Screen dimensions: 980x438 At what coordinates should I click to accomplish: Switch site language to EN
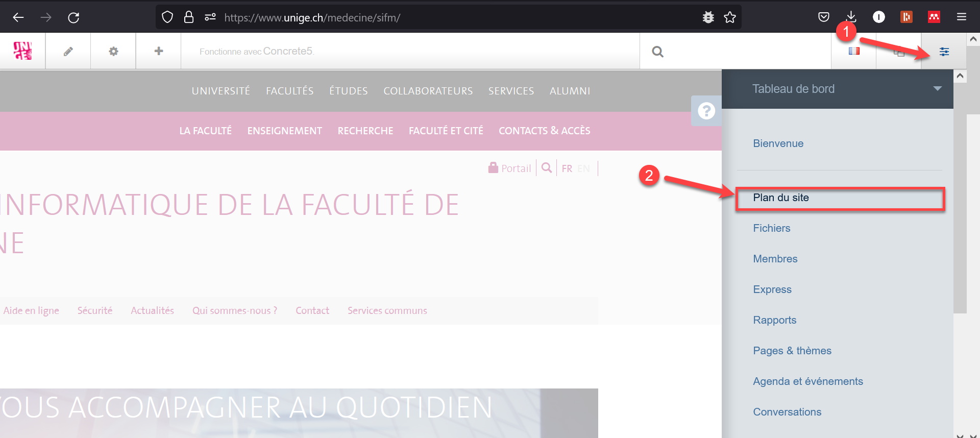click(x=583, y=168)
